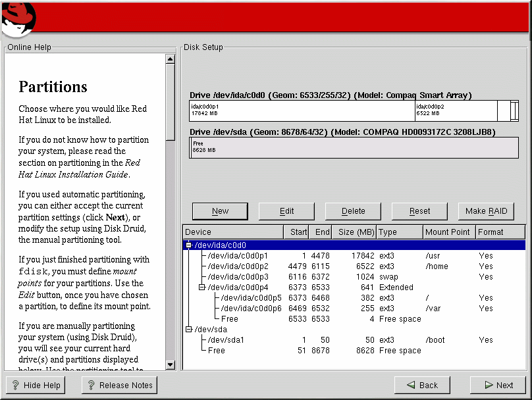Screen dimensions: 532x400
Task: Select the /dev/ida/c0d0p3 swap partition row
Action: 354,276
